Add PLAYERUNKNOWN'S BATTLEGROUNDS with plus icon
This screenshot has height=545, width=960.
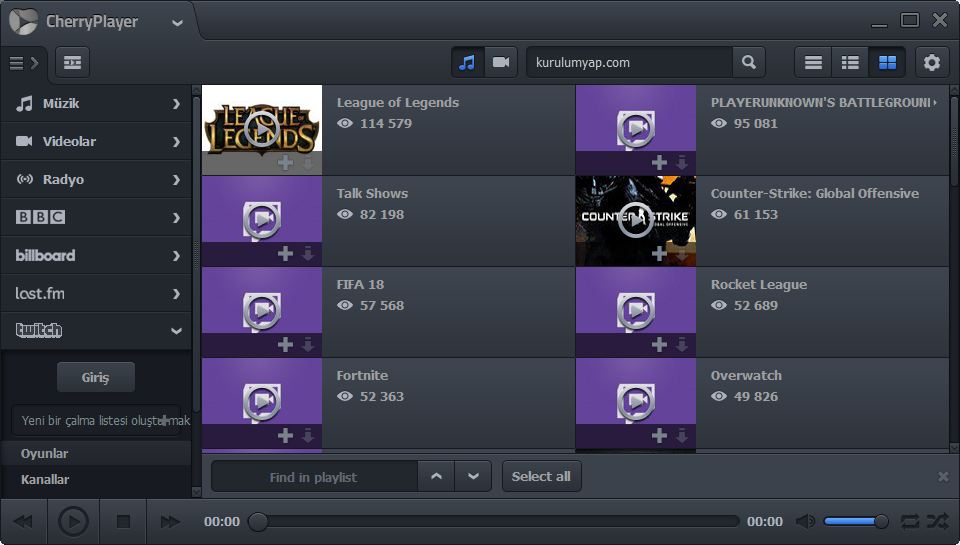pyautogui.click(x=659, y=162)
